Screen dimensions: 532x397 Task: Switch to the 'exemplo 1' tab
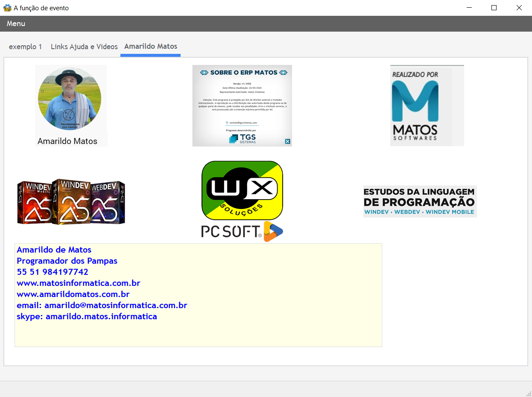pyautogui.click(x=25, y=47)
